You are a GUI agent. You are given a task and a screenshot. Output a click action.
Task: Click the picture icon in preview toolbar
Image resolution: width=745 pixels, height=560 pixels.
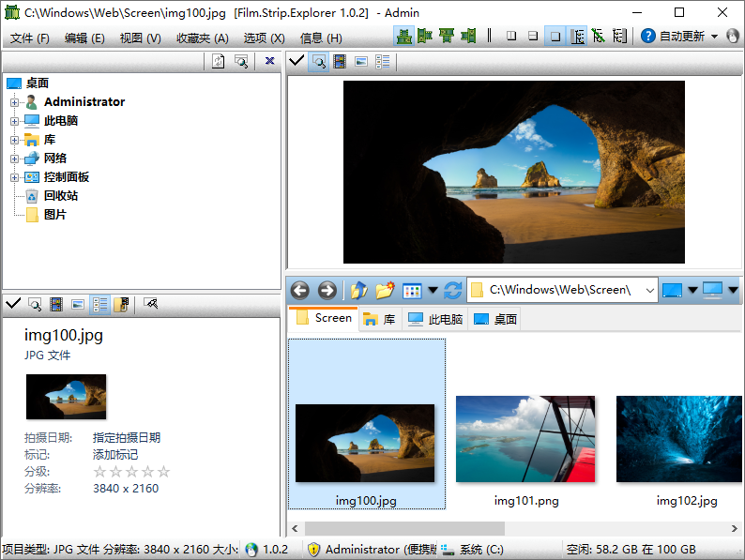point(361,61)
